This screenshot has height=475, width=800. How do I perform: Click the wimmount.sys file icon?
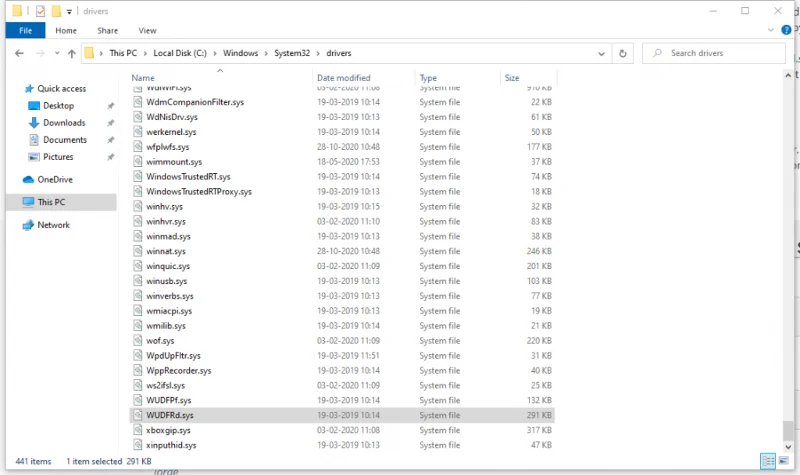tap(137, 162)
